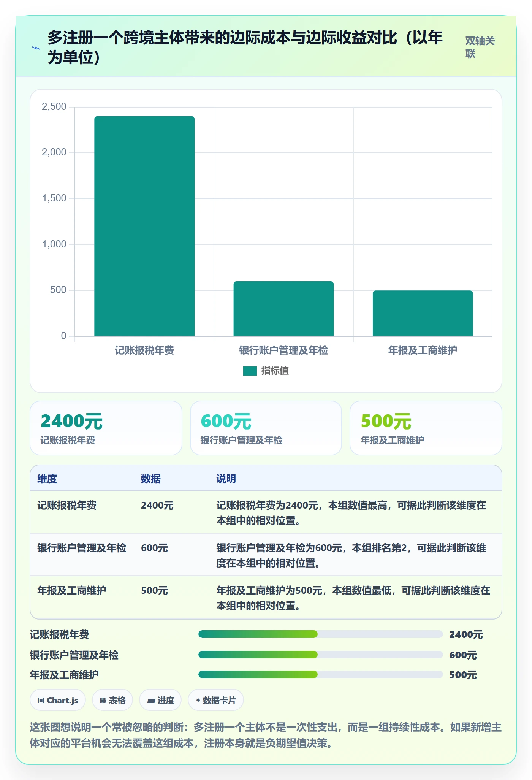Click the 年报及工商维护 cell in the table

coord(72,590)
